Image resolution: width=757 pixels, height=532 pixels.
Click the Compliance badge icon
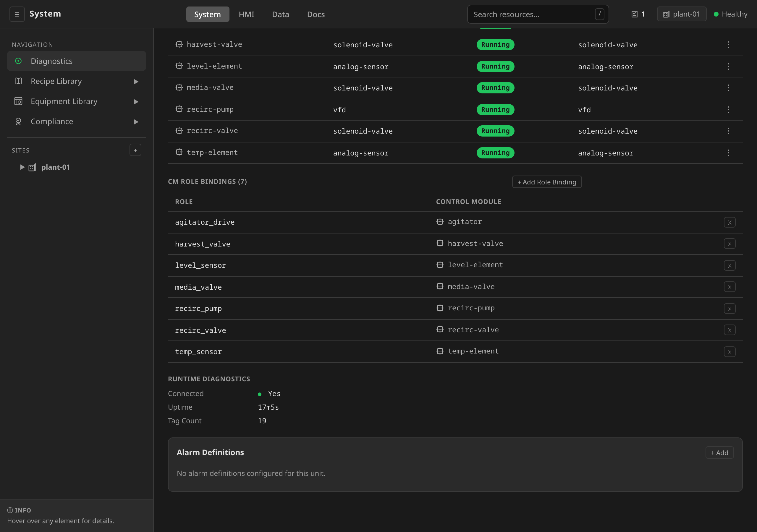point(18,121)
